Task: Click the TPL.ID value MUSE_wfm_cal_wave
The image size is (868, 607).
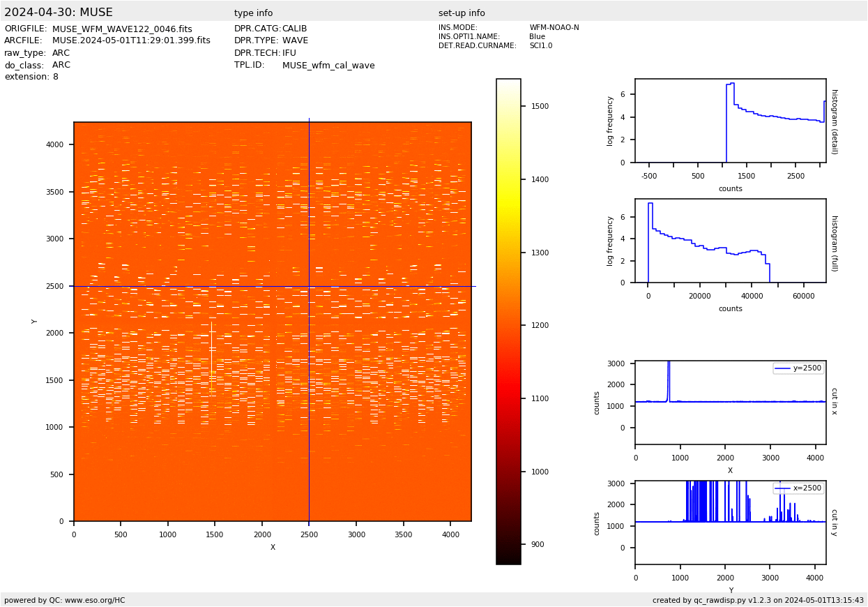Action: [328, 66]
